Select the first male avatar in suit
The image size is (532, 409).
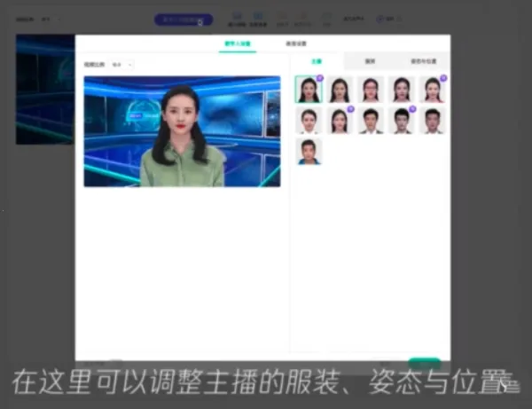[370, 121]
